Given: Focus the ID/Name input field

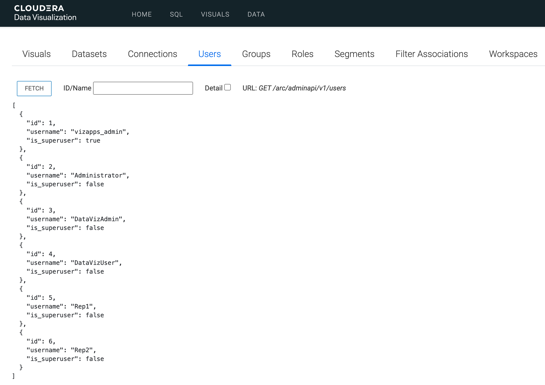Looking at the screenshot, I should click(143, 88).
